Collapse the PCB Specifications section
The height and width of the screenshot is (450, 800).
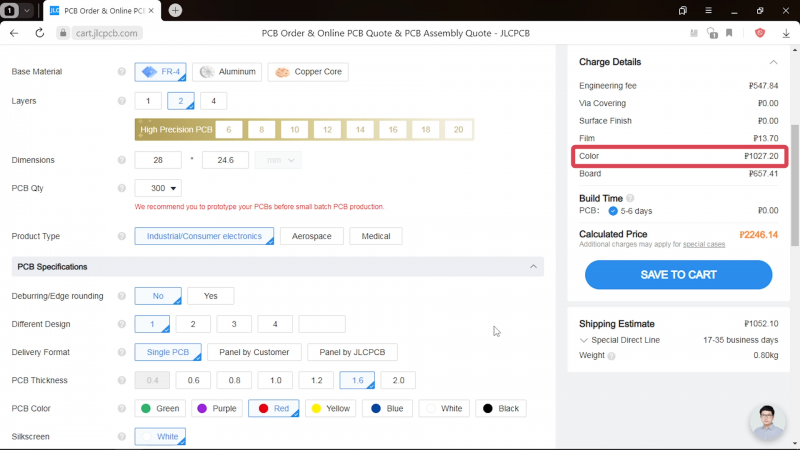tap(533, 267)
